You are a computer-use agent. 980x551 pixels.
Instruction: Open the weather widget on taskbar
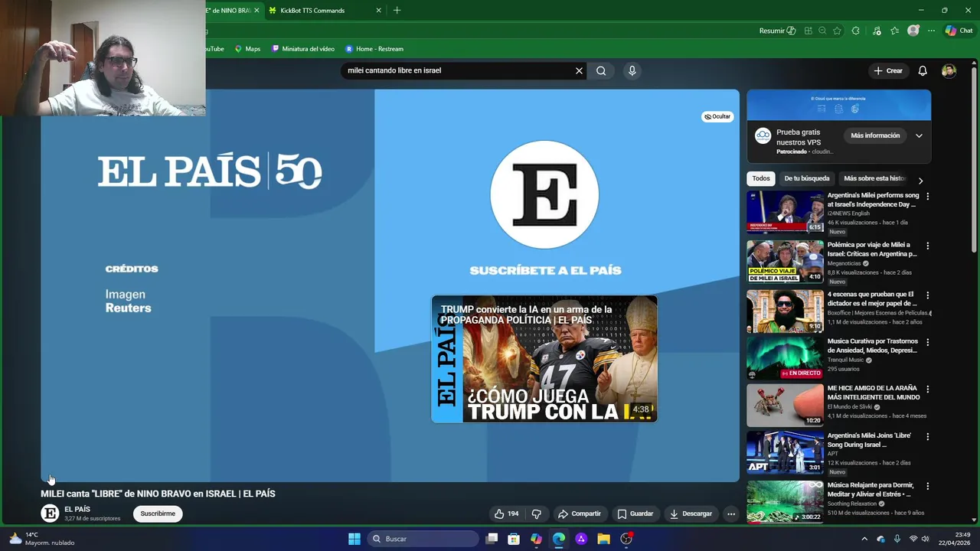tap(42, 539)
